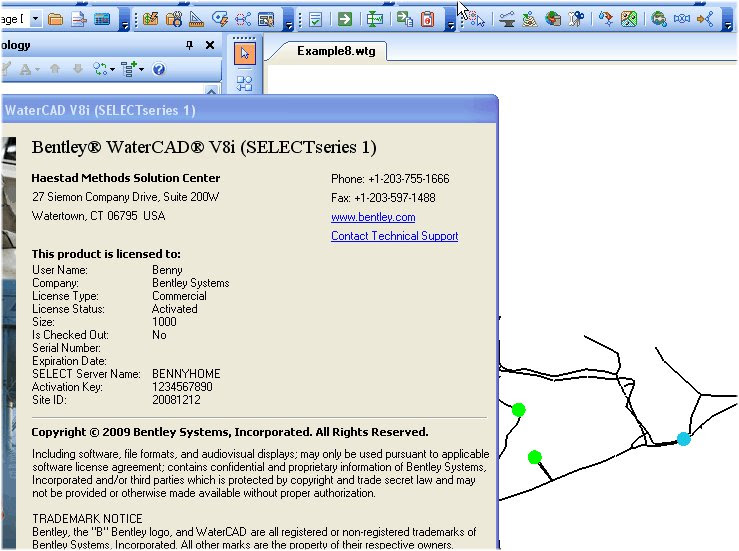The width and height of the screenshot is (739, 551).
Task: Click the dashed circle network nodes icon
Action: point(243,19)
